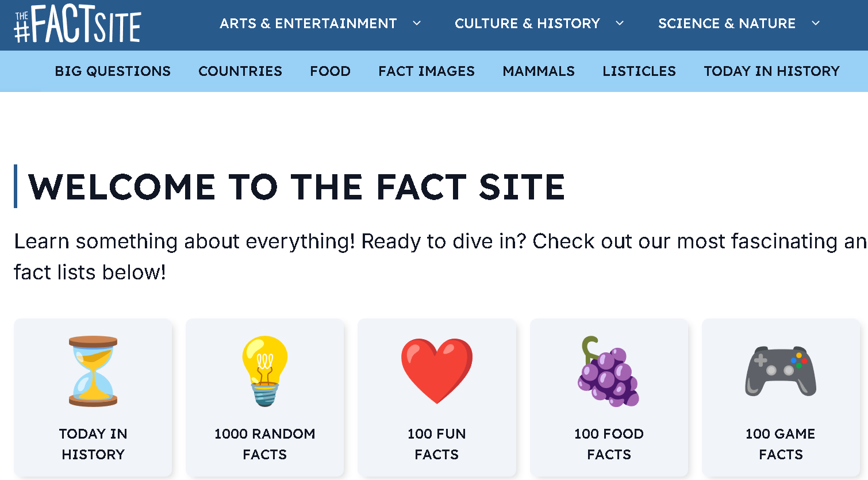Navigate to the Countries page
868x480 pixels.
point(240,71)
